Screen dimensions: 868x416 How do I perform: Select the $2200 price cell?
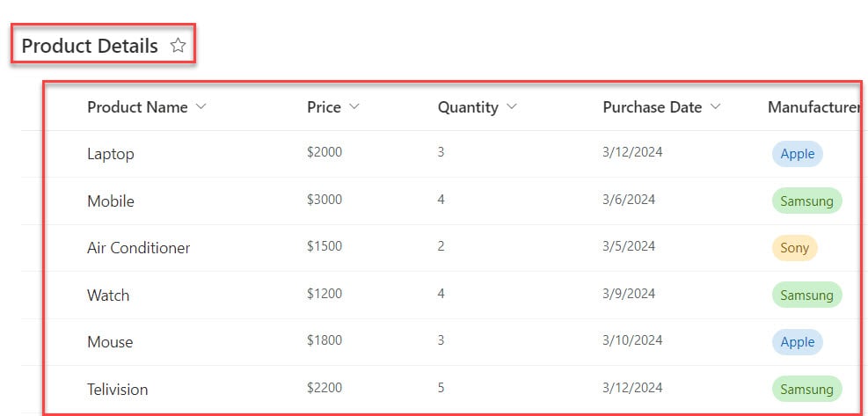(x=325, y=387)
